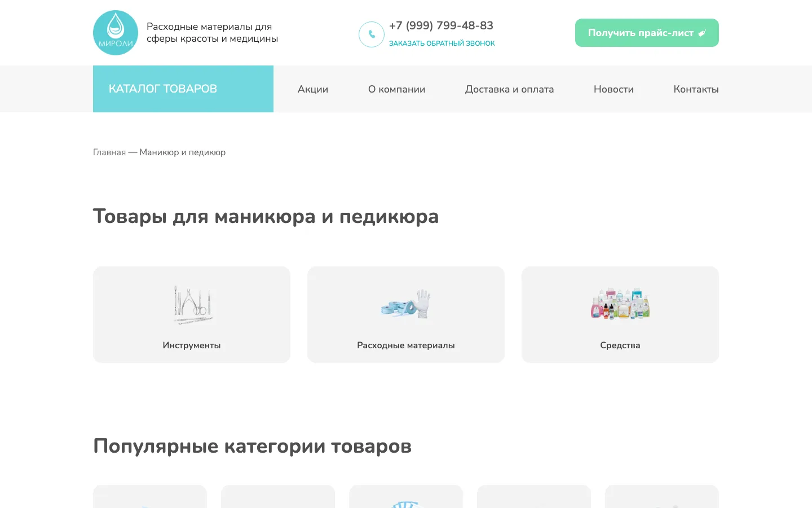Open the Расходные материалы category label
The width and height of the screenshot is (812, 508).
tap(406, 345)
